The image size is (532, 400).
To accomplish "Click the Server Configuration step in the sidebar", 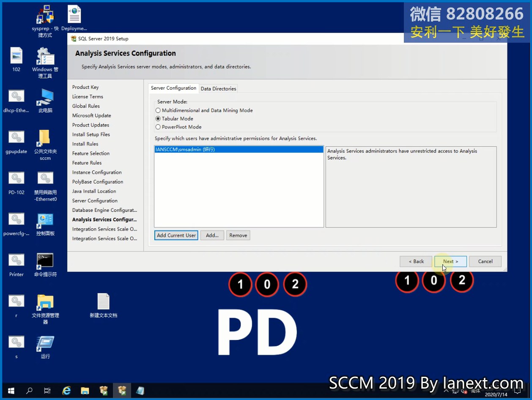I will pyautogui.click(x=95, y=201).
